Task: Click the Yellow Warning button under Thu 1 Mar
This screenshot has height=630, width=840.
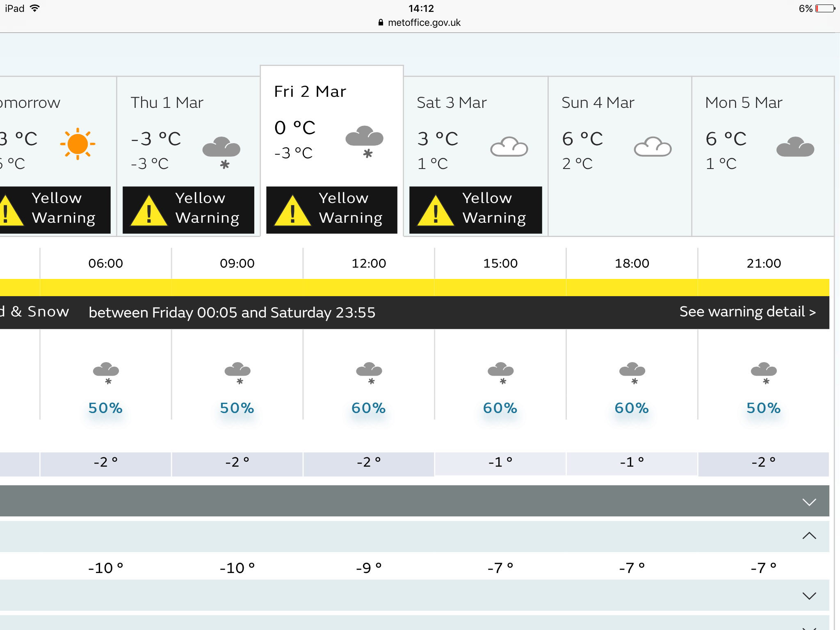Action: click(x=189, y=210)
